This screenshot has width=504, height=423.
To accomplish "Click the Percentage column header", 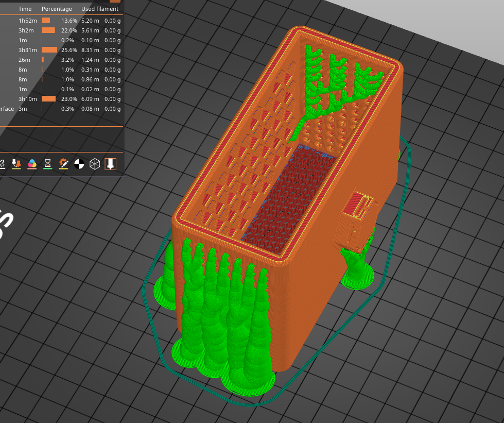I will (57, 8).
